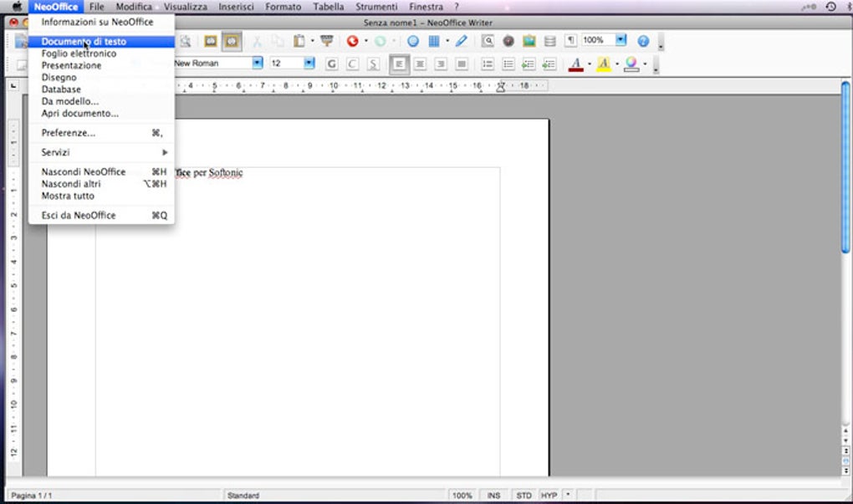Toggle bulleted list icon
Viewport: 853px width, 504px height.
[x=508, y=64]
